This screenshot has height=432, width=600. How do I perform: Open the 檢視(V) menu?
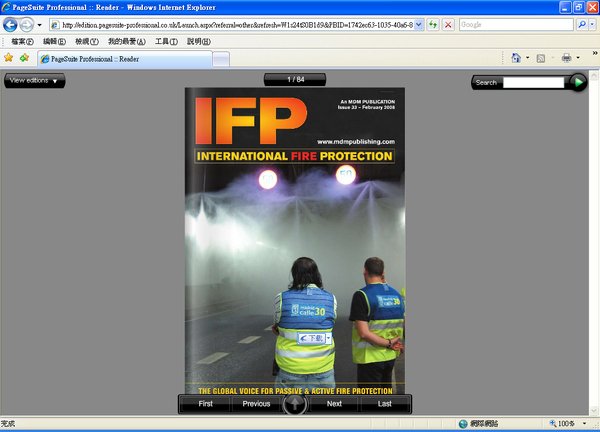coord(87,41)
